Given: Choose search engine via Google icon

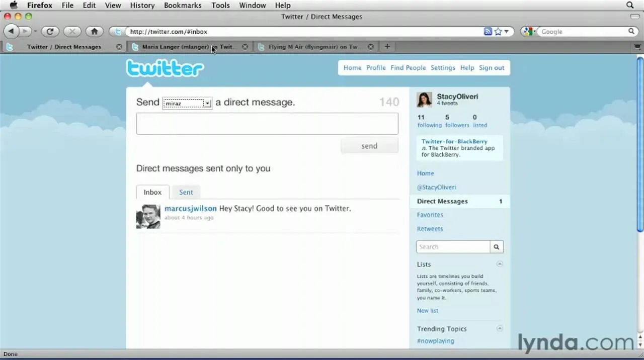Looking at the screenshot, I should (x=528, y=31).
